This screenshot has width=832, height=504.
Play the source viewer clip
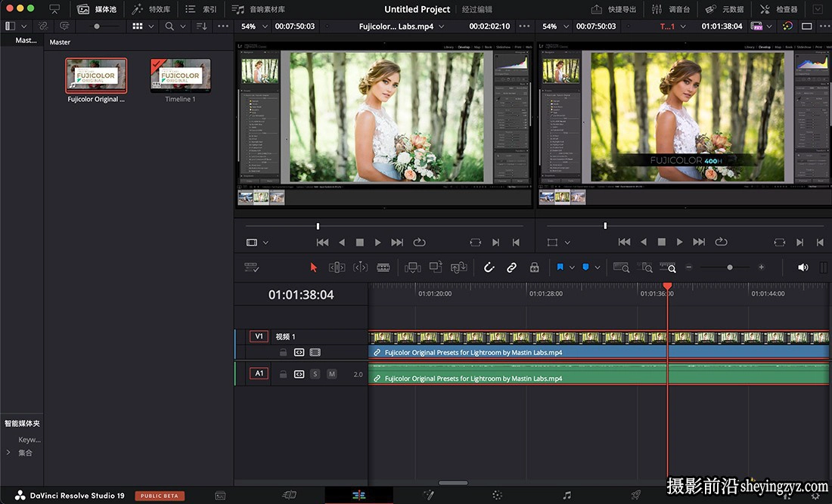point(377,243)
